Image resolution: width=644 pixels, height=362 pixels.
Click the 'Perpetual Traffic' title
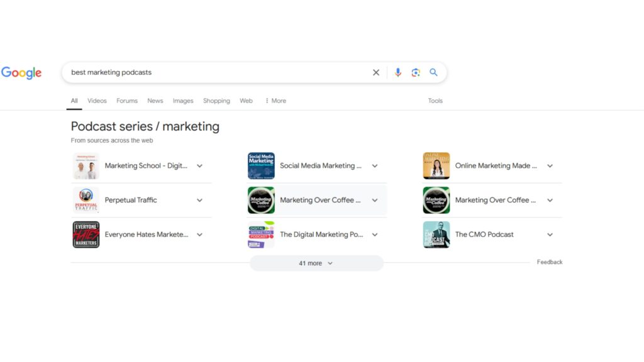pyautogui.click(x=131, y=200)
